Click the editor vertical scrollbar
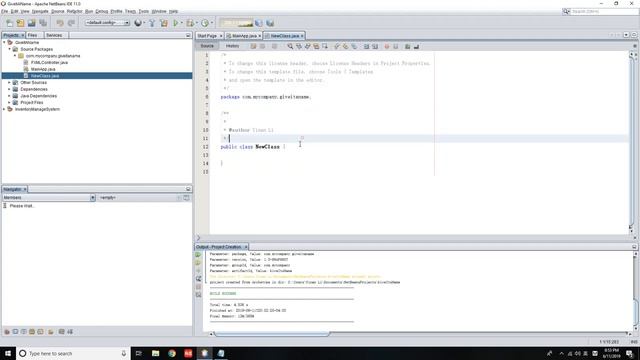Viewport: 640px width, 360px height. coord(633,143)
